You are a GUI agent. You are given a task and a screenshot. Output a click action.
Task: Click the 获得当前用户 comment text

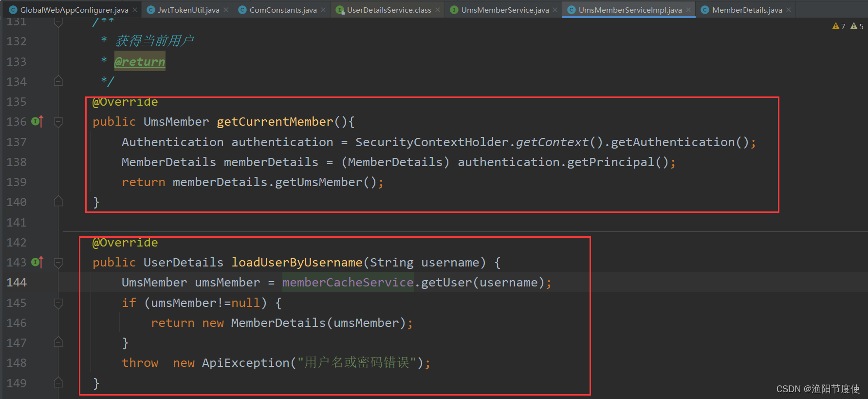coord(154,41)
